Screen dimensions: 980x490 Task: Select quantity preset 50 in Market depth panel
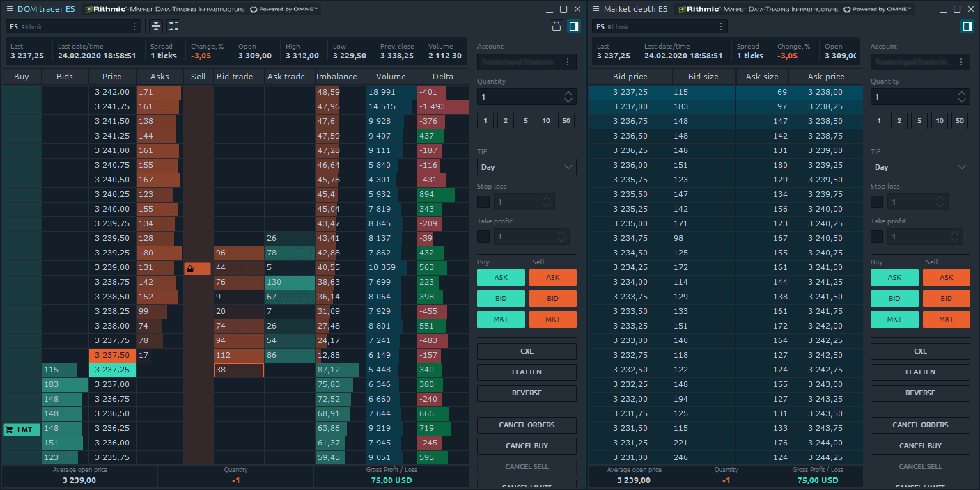(959, 120)
